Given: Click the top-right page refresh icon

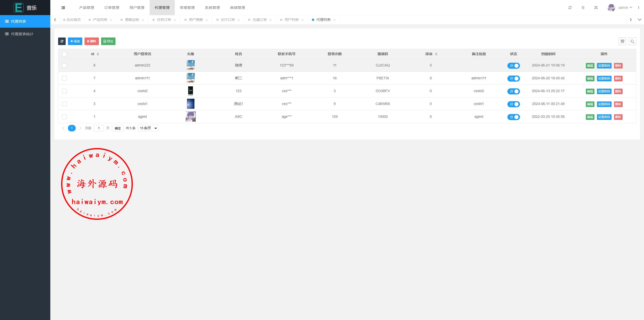Looking at the screenshot, I should click(x=570, y=8).
